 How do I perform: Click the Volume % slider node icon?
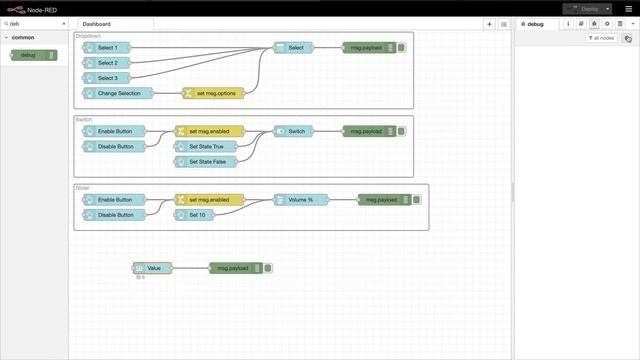tap(280, 200)
